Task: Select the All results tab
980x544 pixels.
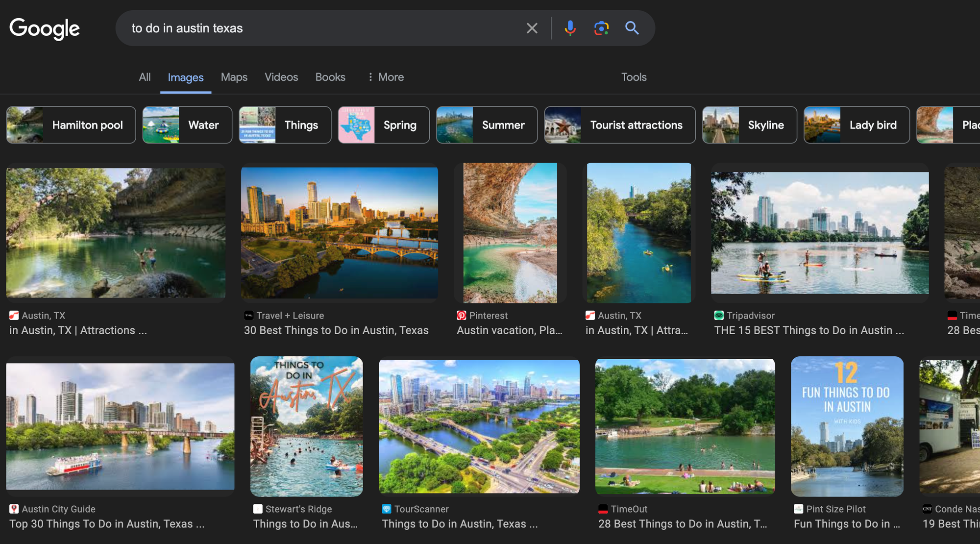Action: (x=145, y=77)
